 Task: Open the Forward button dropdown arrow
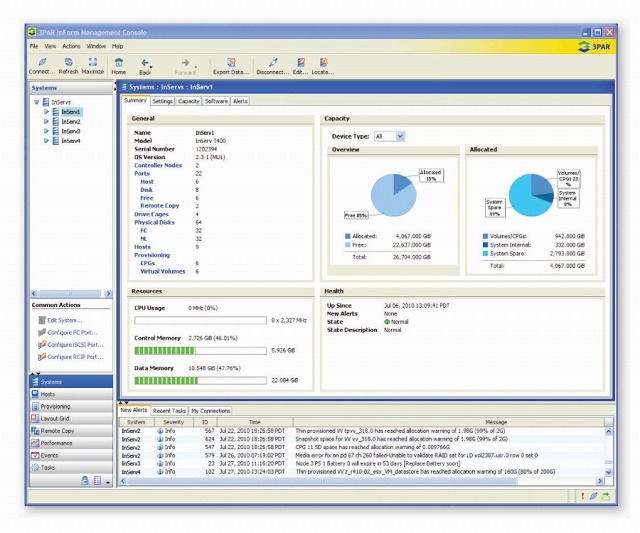click(196, 67)
